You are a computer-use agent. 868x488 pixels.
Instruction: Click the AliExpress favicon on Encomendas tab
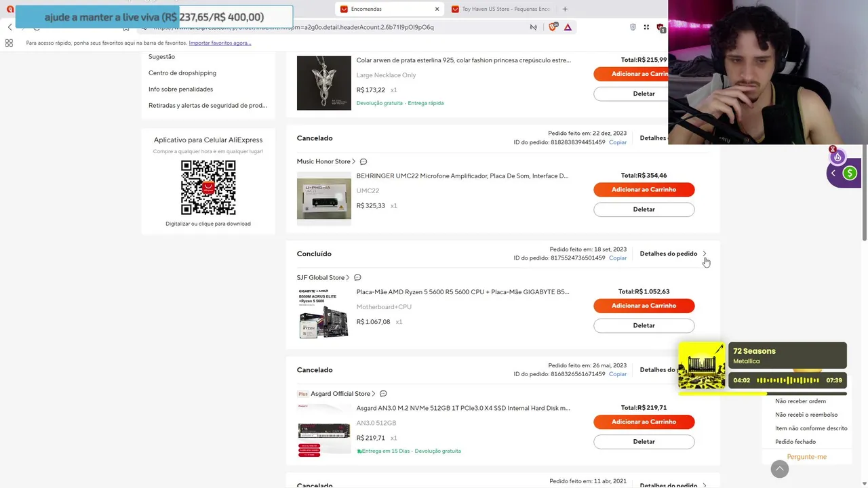(x=344, y=9)
